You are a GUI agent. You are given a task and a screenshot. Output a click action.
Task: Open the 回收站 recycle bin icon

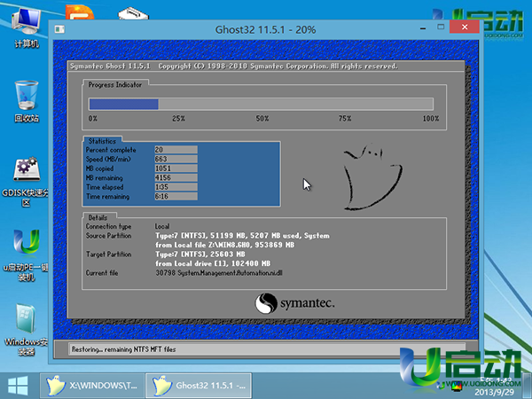[26, 101]
